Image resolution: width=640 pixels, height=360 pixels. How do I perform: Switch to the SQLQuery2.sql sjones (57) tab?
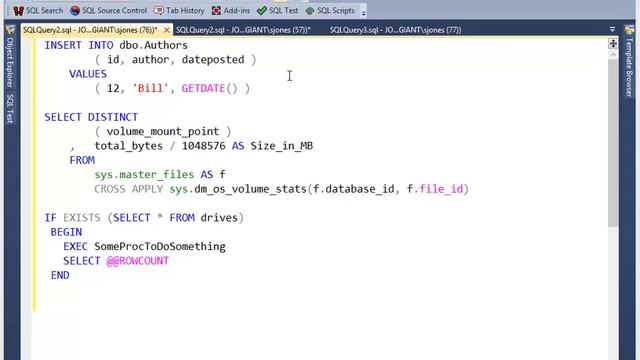point(243,30)
